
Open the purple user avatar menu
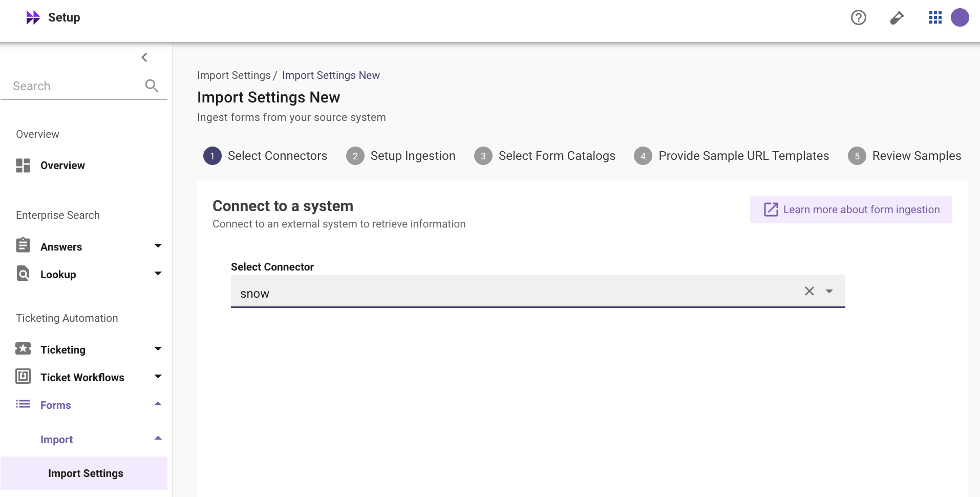(x=960, y=17)
